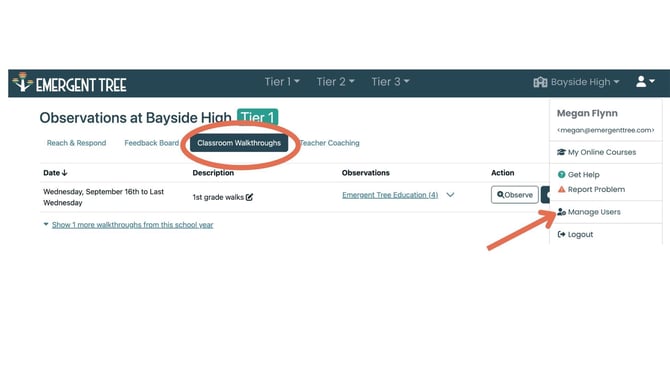
Task: Click Logout in user menu
Action: click(575, 234)
